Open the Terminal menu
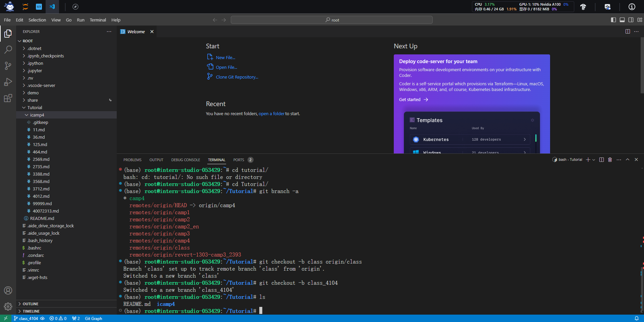The height and width of the screenshot is (322, 644). 98,20
